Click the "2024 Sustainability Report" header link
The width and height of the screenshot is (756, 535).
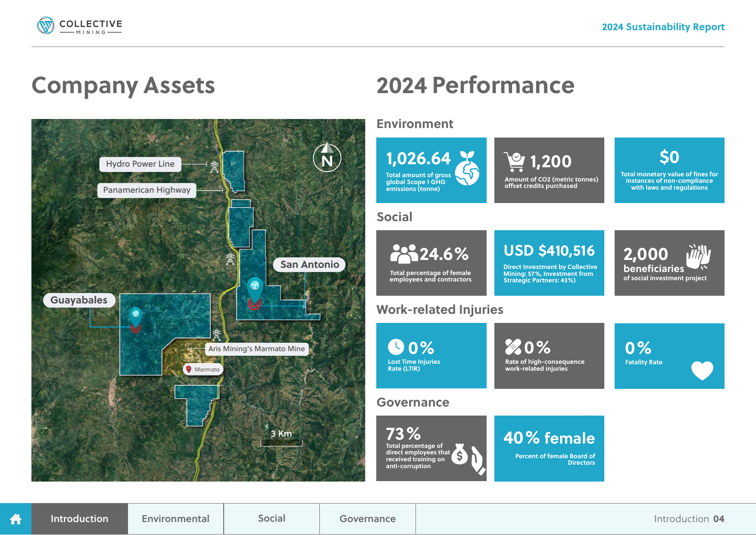(663, 27)
